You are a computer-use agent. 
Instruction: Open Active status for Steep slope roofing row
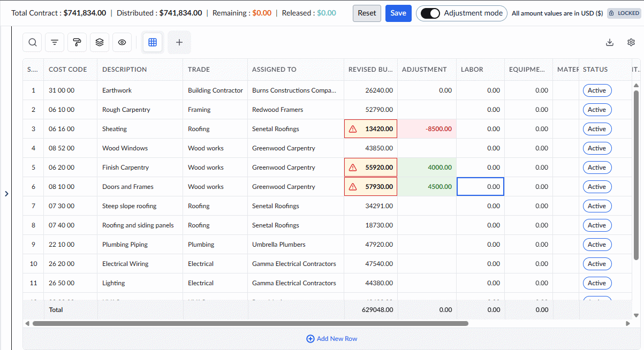tap(597, 206)
